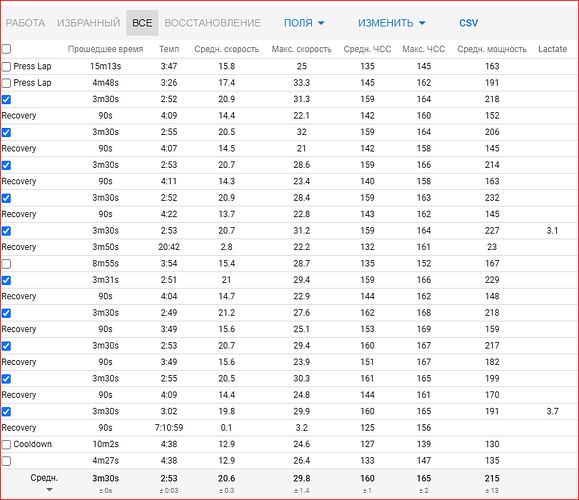Open the ПОЛЯ dropdown menu
The height and width of the screenshot is (500, 579).
[x=304, y=23]
